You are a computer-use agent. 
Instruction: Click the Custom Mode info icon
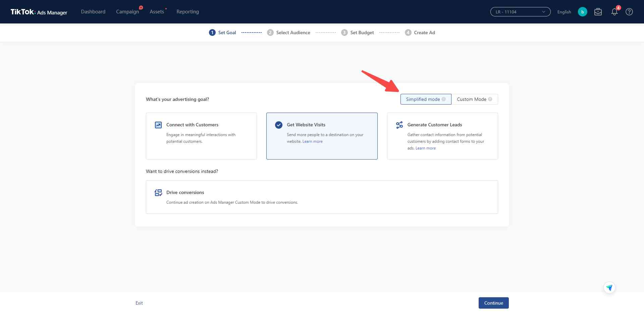click(490, 99)
